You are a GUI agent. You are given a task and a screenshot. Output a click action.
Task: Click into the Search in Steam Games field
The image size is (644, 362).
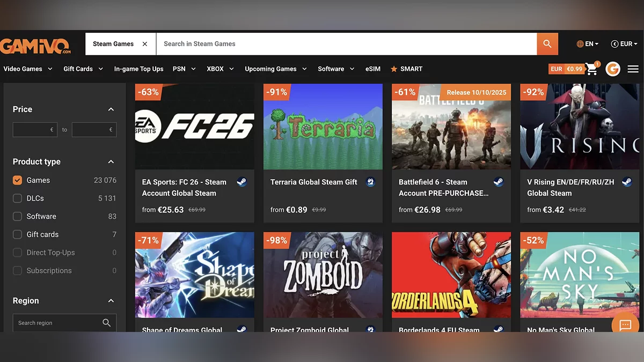coord(347,44)
